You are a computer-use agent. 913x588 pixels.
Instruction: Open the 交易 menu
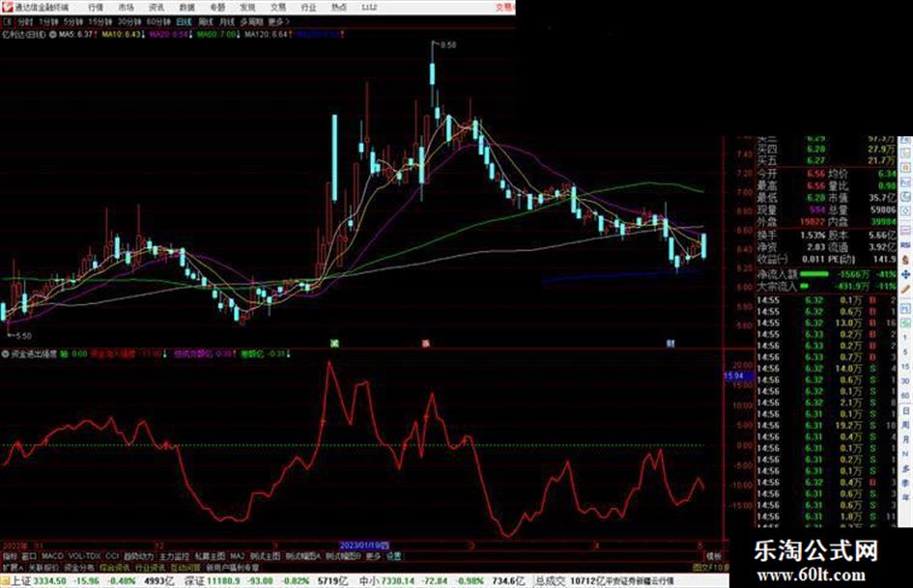coord(278,8)
